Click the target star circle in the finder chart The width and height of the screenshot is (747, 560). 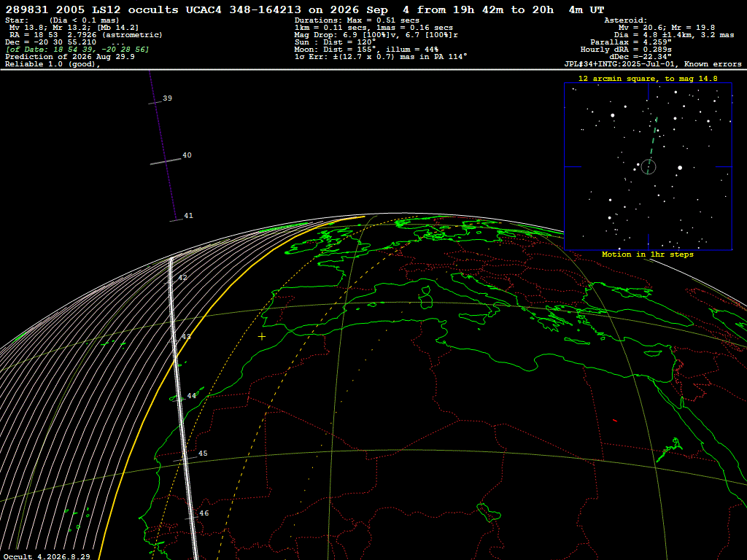(649, 167)
